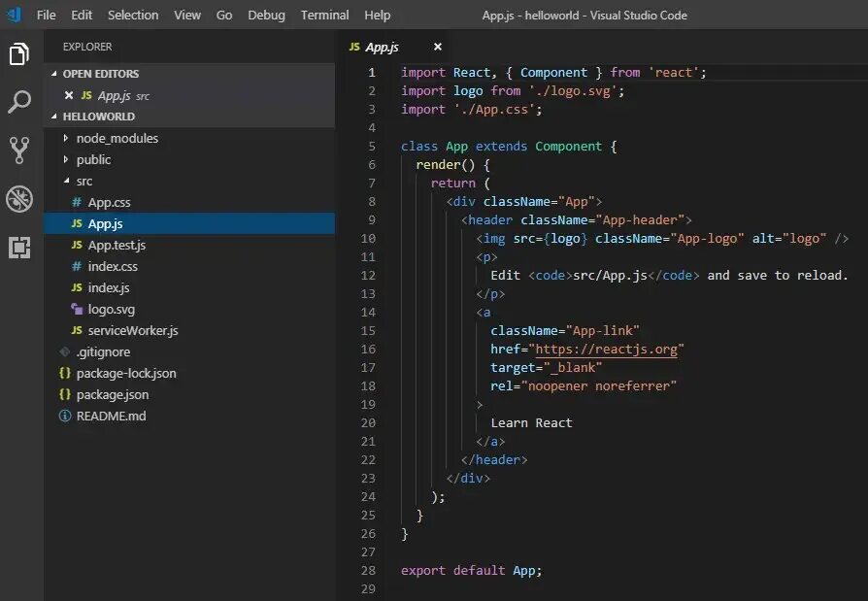Click the git icon beside .gitignore
This screenshot has height=601, width=868.
click(65, 351)
